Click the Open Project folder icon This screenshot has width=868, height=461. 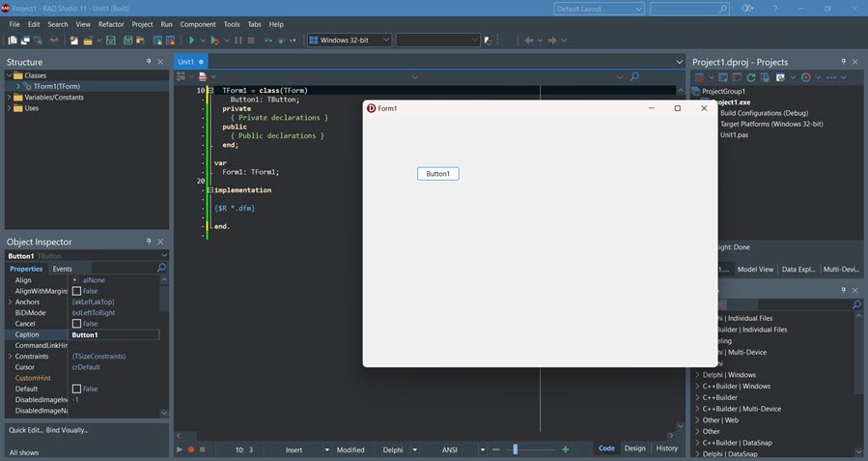point(88,40)
